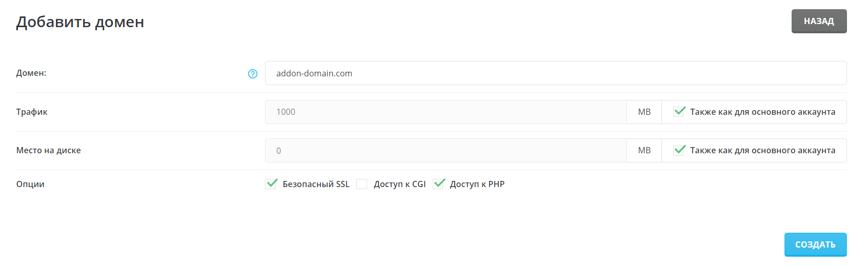868x266 pixels.
Task: Click the Трафик field label
Action: click(x=32, y=112)
